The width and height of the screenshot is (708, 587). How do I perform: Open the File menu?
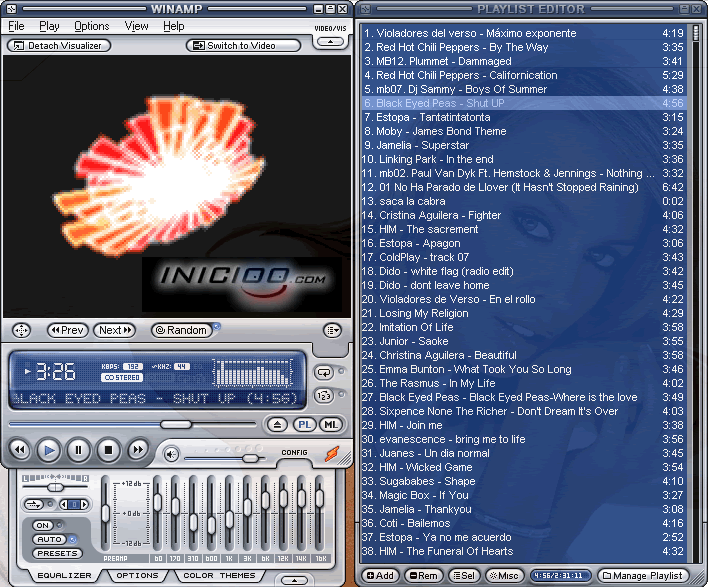click(16, 26)
